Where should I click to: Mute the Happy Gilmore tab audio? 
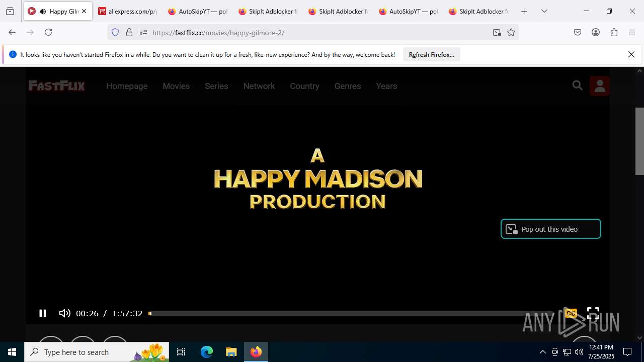tap(43, 11)
